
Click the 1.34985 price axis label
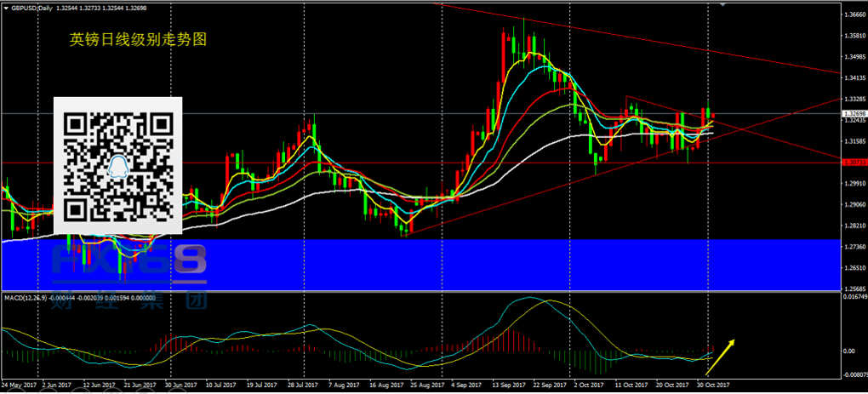(853, 57)
